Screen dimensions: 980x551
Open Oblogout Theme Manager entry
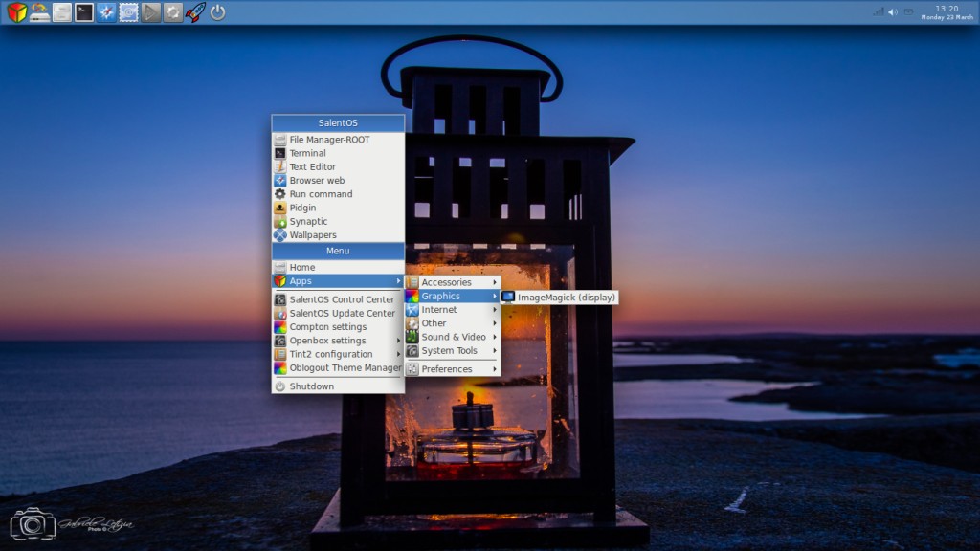[345, 367]
